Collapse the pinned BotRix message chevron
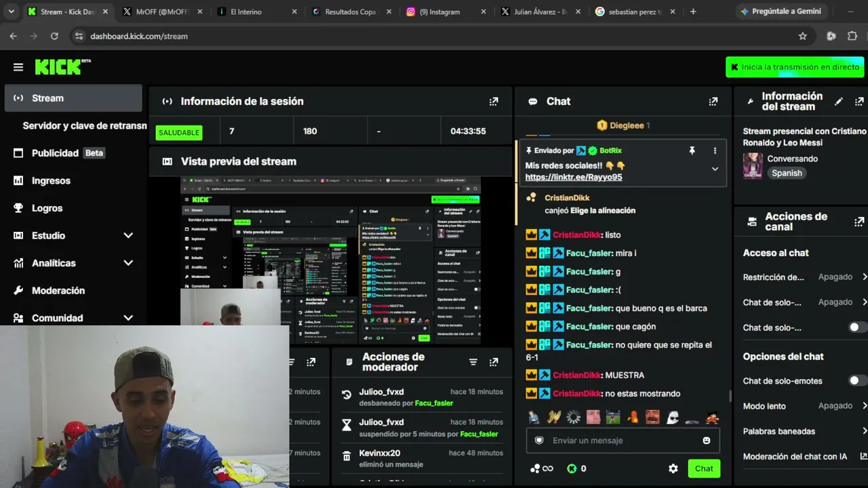Viewport: 868px width, 488px height. 715,169
